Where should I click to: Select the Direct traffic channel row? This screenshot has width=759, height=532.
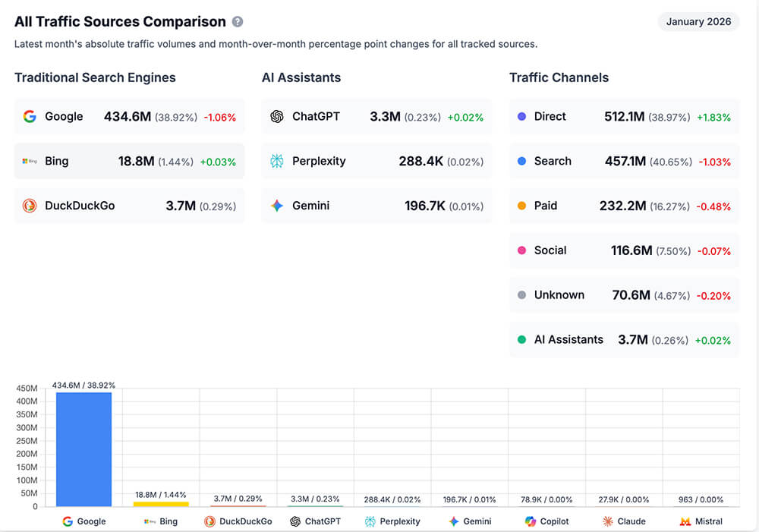tap(624, 117)
